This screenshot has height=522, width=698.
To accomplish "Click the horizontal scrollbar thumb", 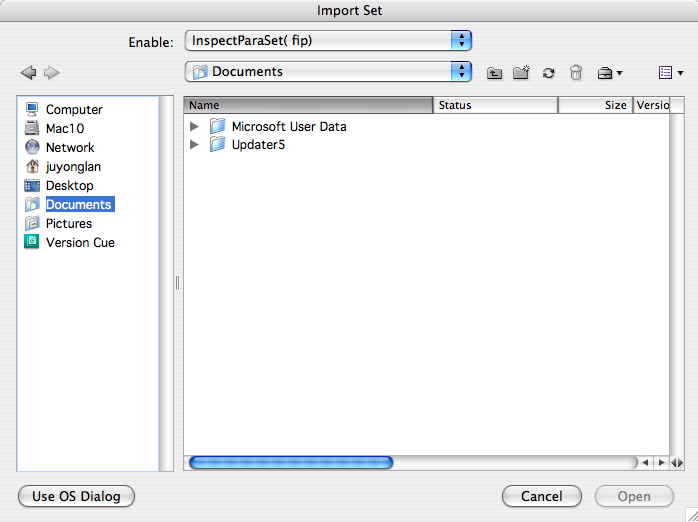I will point(291,463).
